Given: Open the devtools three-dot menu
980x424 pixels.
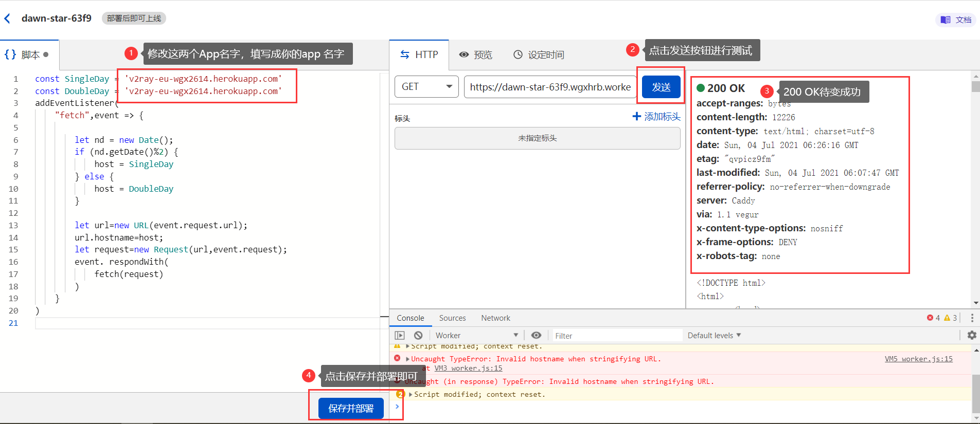Looking at the screenshot, I should (x=972, y=318).
